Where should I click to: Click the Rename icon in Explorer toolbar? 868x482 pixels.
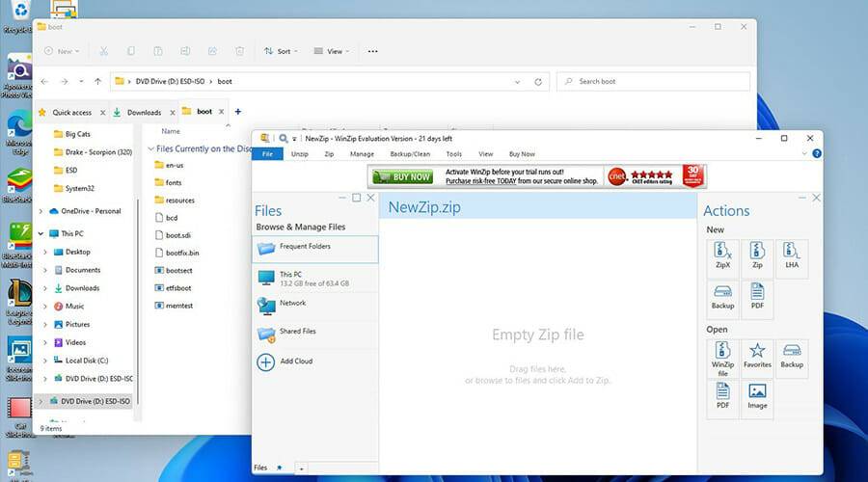(x=185, y=51)
